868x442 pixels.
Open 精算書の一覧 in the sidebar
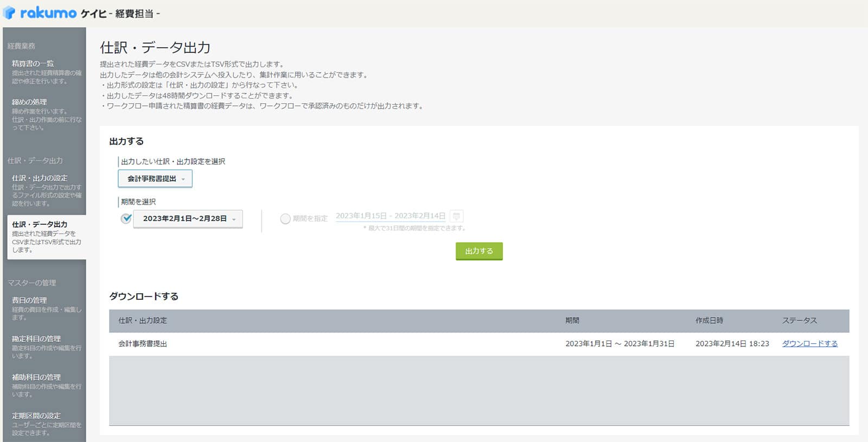click(x=33, y=64)
